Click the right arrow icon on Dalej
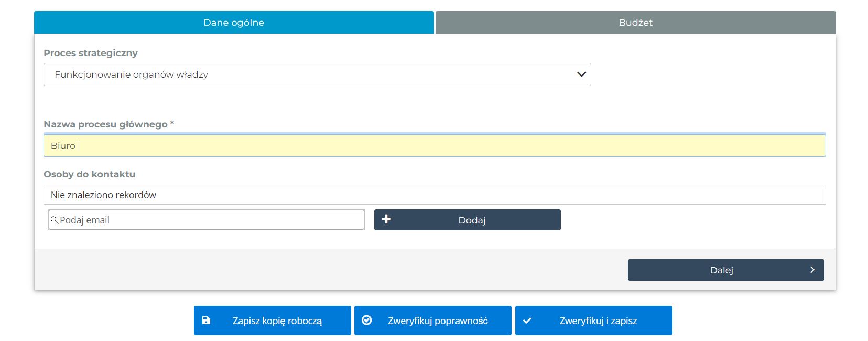The width and height of the screenshot is (868, 341). point(812,270)
